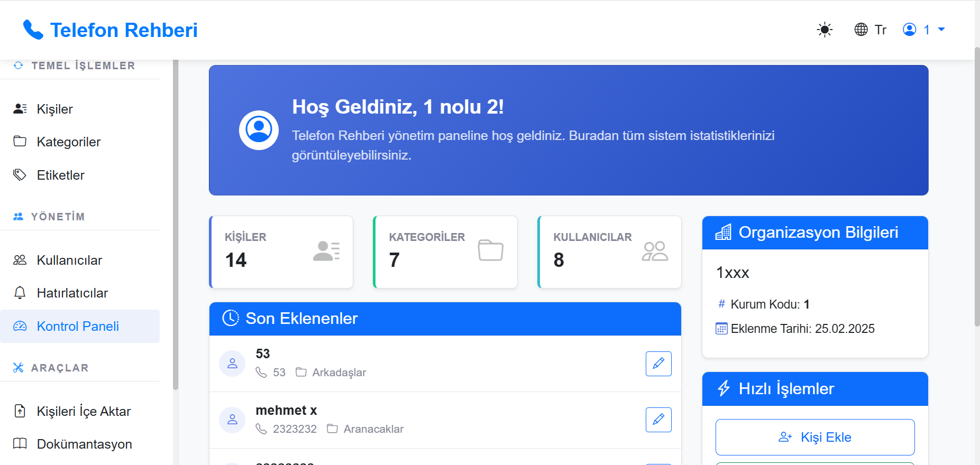Click the Hızlı İşlemler lightning icon

tap(723, 388)
